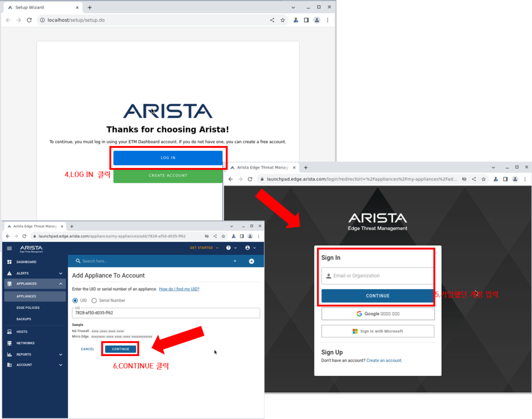The height and width of the screenshot is (419, 532).
Task: Open Chrome menu in the Add Appliance window
Action: pyautogui.click(x=259, y=236)
